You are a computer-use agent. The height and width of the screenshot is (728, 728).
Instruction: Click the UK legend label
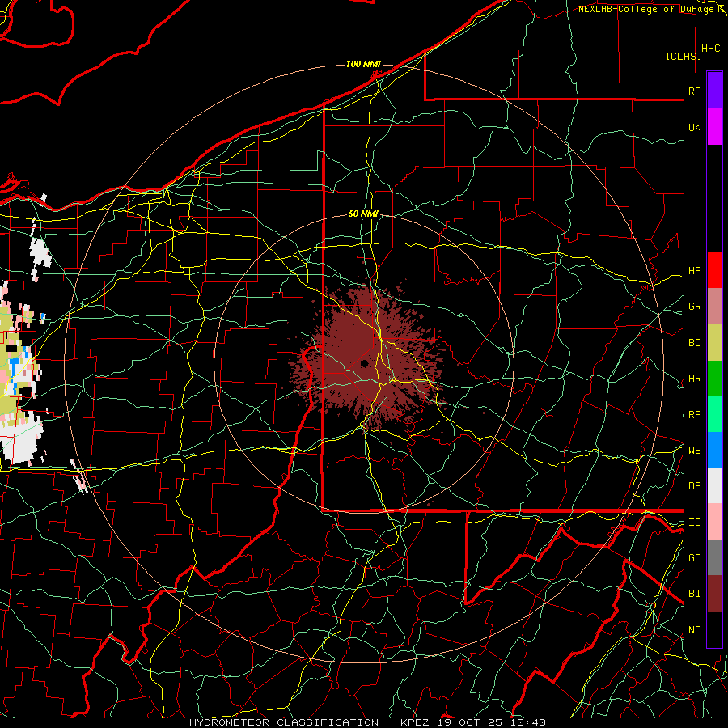[694, 127]
